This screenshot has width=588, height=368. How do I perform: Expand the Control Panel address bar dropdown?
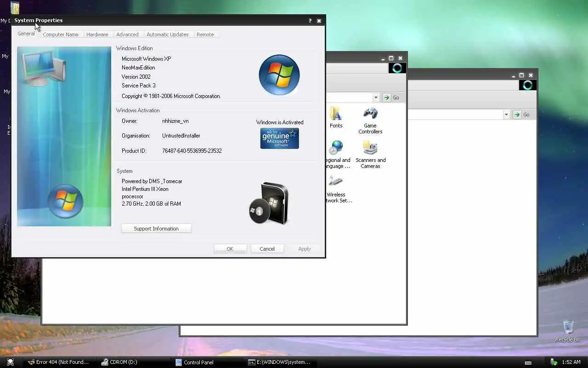coord(376,98)
